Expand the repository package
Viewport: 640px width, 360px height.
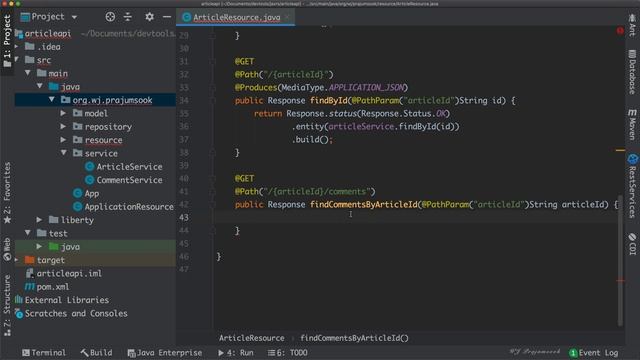click(63, 127)
